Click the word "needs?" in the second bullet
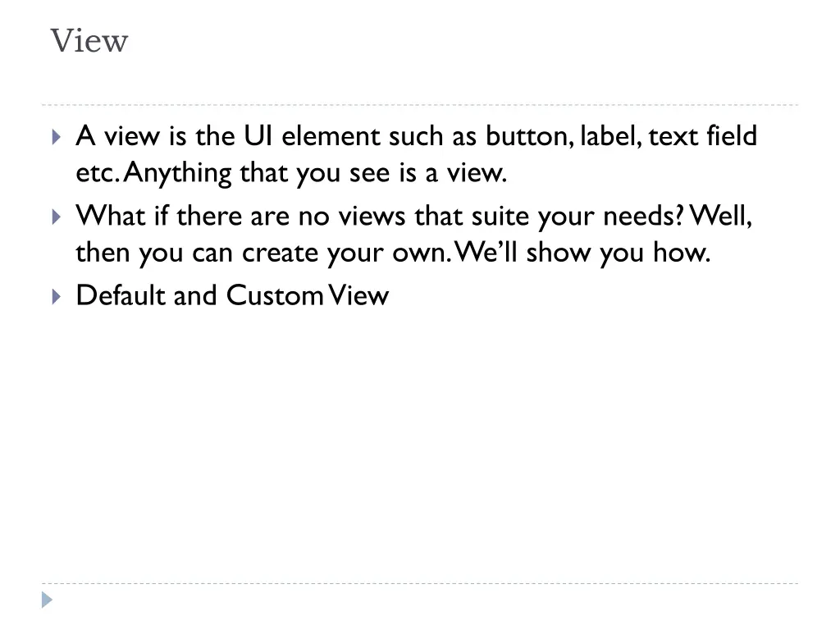Screen dimensions: 840x630 pos(643,217)
